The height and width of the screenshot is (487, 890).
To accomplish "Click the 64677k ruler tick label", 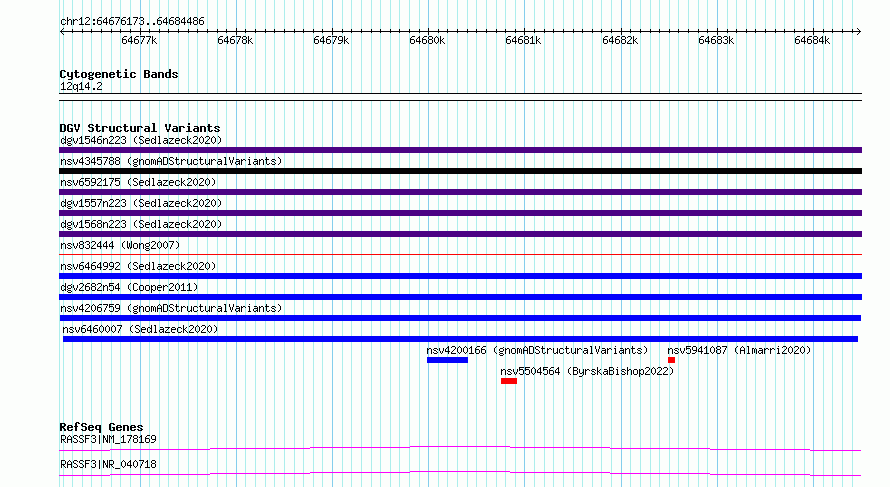I will pyautogui.click(x=139, y=40).
